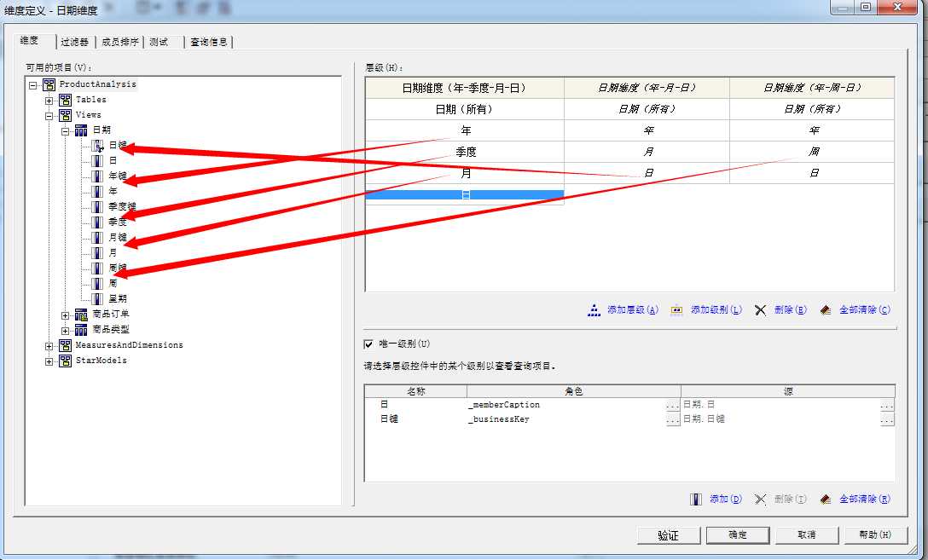Click the _businessKey role cell
This screenshot has height=560, width=928.
(x=565, y=419)
